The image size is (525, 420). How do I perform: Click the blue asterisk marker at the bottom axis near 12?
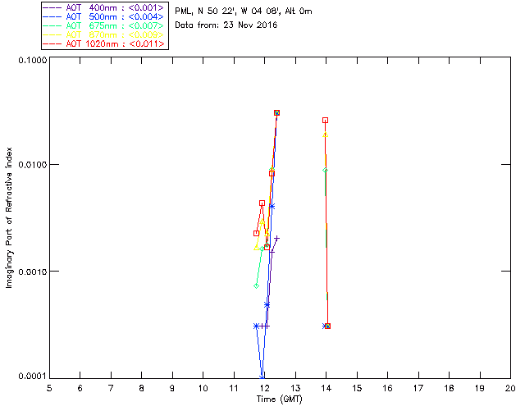(x=262, y=377)
